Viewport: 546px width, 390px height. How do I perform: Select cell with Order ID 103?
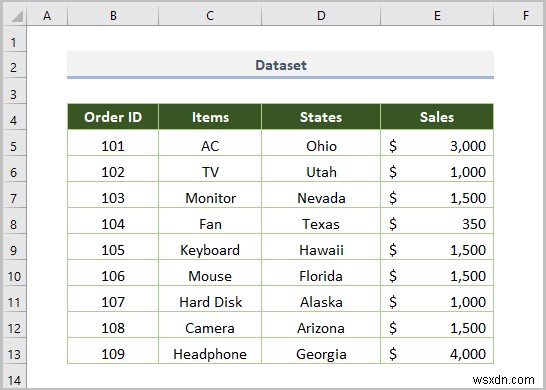[113, 195]
